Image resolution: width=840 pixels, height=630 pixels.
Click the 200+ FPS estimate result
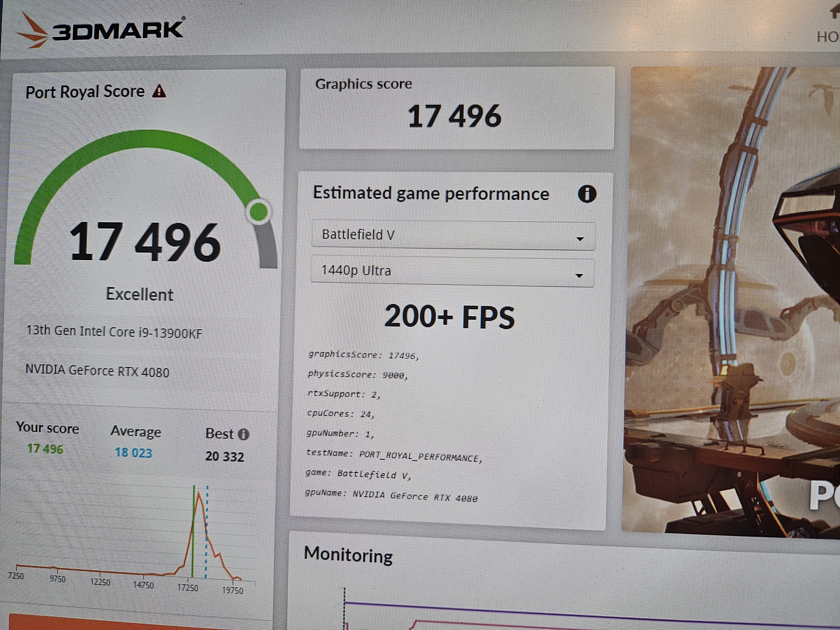449,317
